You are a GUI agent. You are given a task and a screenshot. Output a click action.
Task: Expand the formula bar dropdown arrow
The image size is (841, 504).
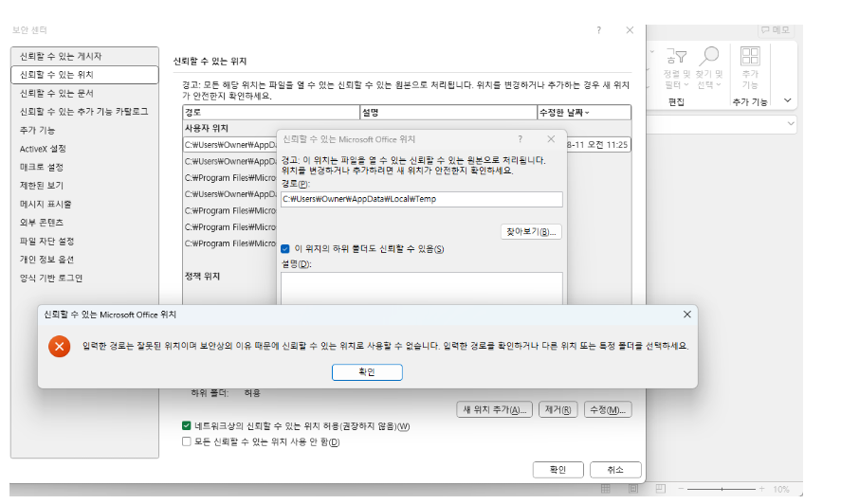point(791,124)
